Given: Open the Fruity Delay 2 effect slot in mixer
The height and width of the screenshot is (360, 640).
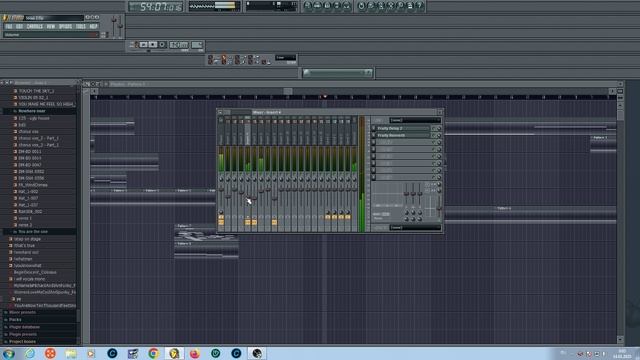Looking at the screenshot, I should point(403,128).
